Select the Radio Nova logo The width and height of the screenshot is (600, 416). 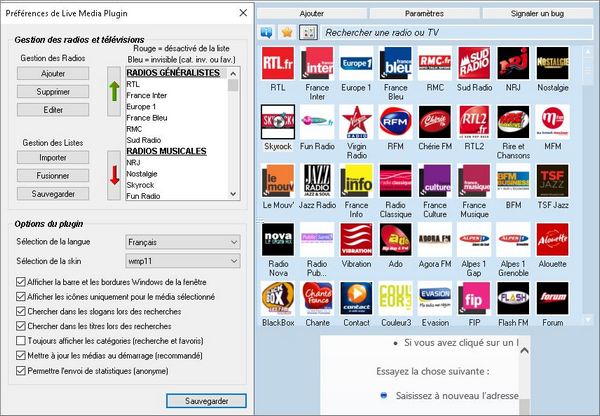pos(278,240)
